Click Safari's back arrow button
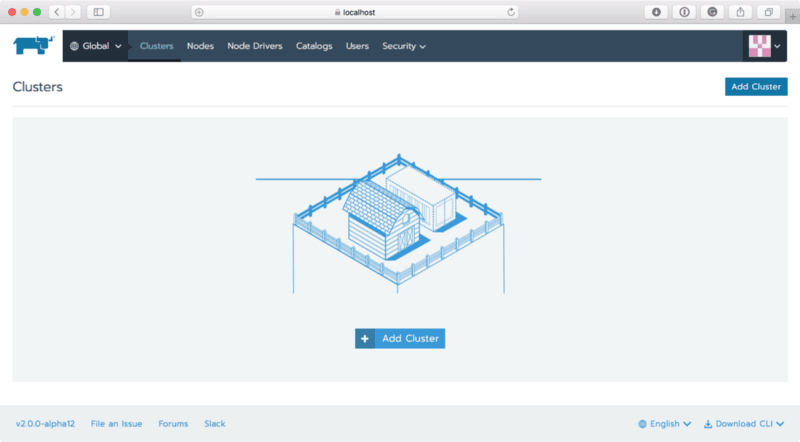Image resolution: width=800 pixels, height=442 pixels. (55, 12)
